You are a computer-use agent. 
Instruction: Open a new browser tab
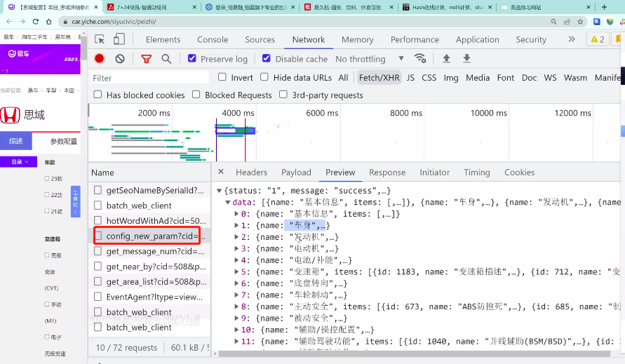tap(604, 7)
